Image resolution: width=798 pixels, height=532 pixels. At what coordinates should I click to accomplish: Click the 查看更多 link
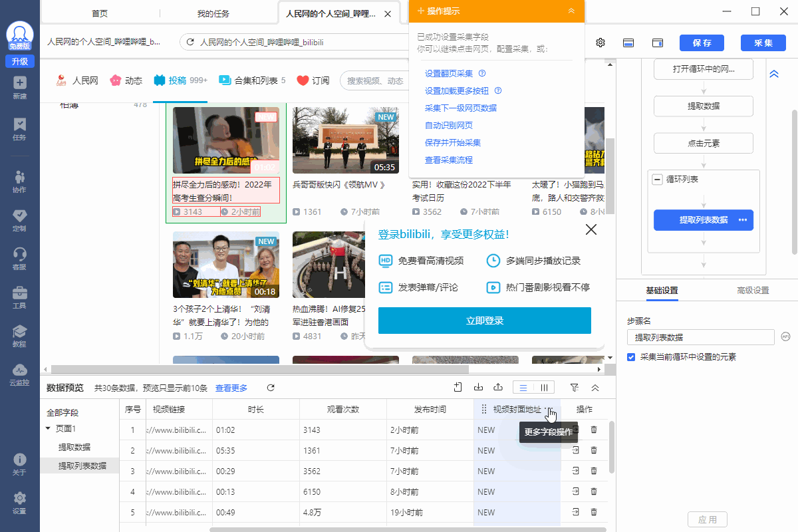pyautogui.click(x=231, y=388)
